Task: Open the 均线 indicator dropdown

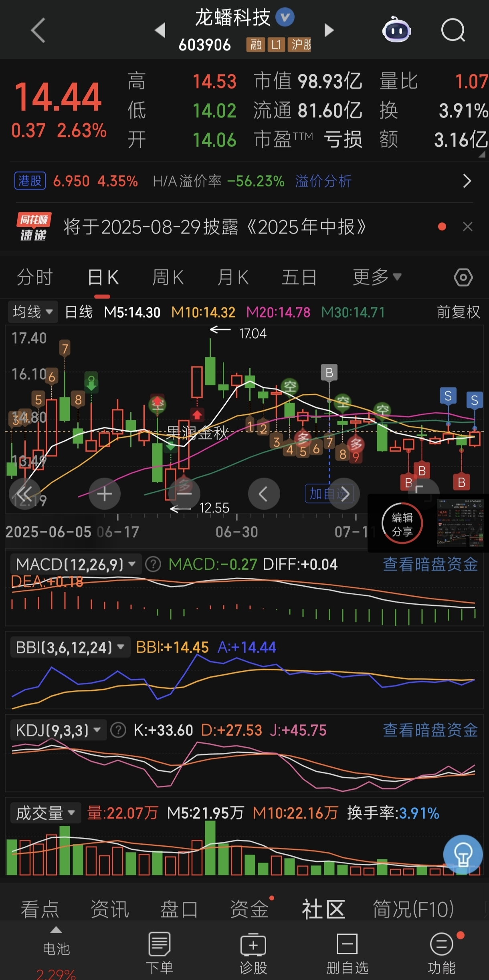Action: pyautogui.click(x=33, y=312)
